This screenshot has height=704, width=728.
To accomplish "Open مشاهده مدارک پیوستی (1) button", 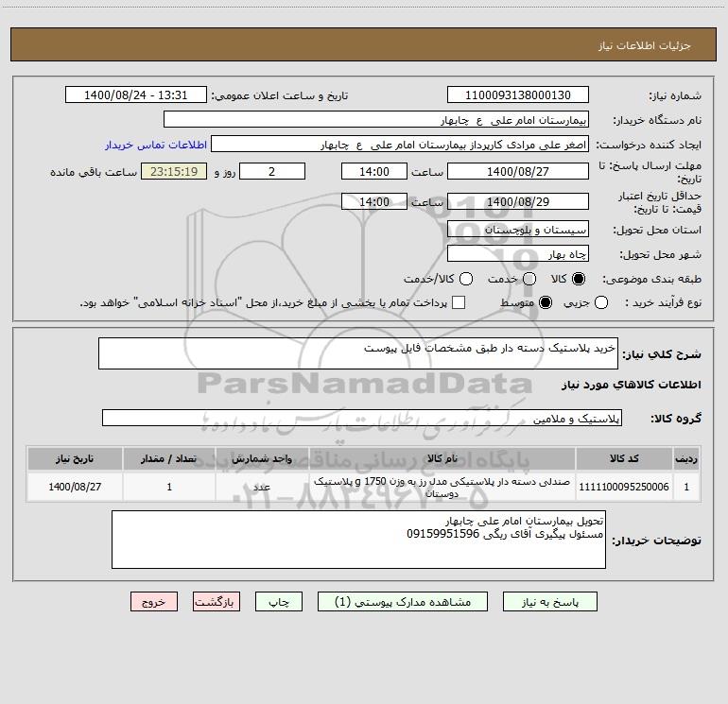I will [403, 602].
